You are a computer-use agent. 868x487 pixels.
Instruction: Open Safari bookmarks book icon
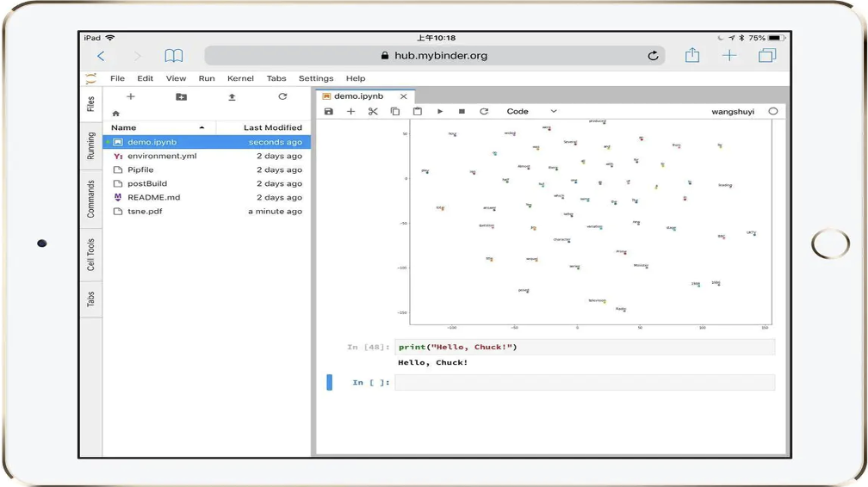coord(174,55)
